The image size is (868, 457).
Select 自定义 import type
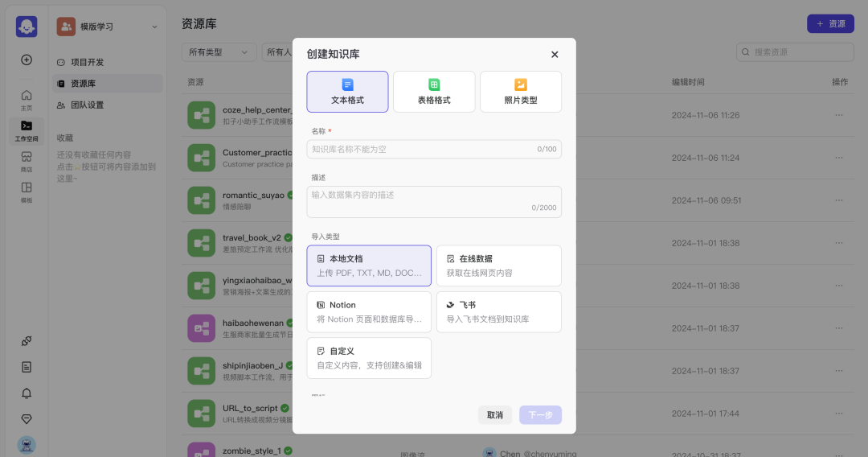pos(369,358)
